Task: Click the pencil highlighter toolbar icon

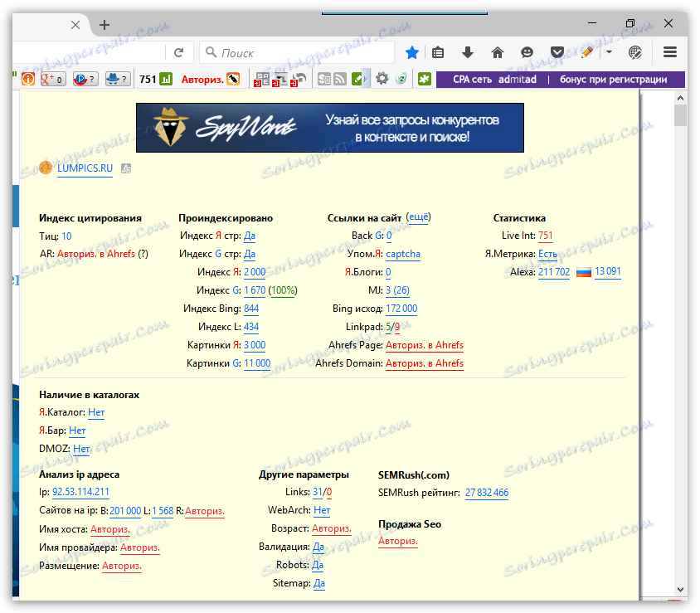Action: pos(587,53)
